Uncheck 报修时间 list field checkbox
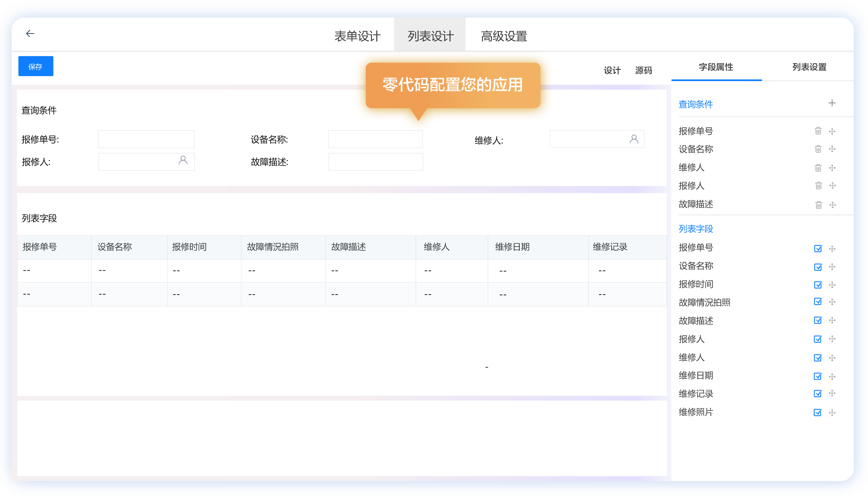 pos(817,285)
